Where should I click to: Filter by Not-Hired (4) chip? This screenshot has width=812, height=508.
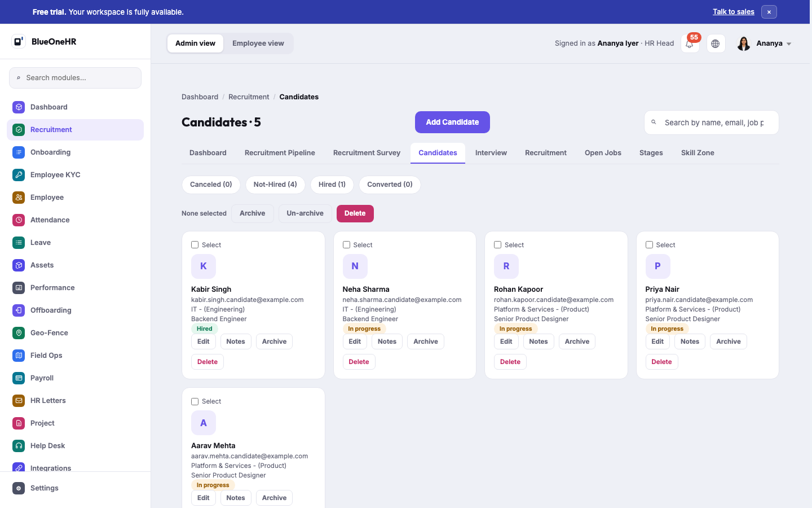(275, 185)
